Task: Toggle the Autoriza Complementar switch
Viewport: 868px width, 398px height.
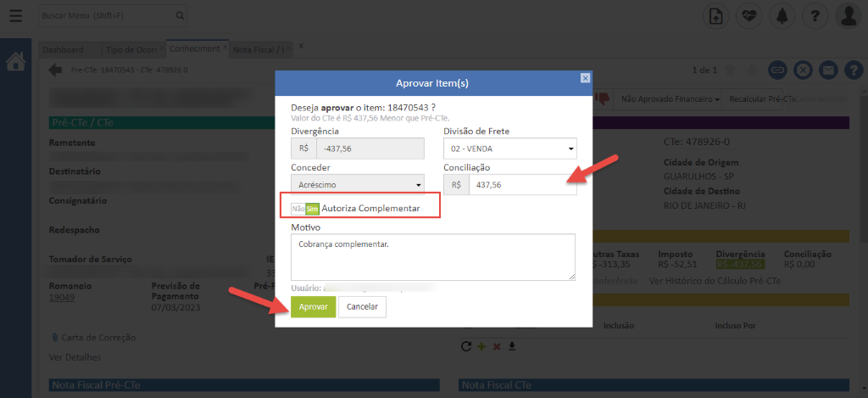Action: point(304,208)
